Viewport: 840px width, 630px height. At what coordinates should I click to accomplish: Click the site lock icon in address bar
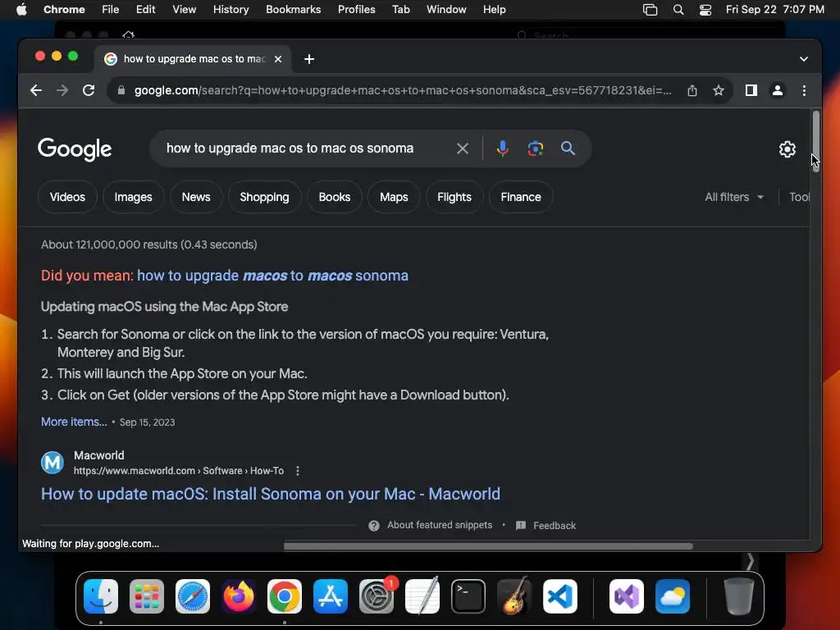[121, 90]
